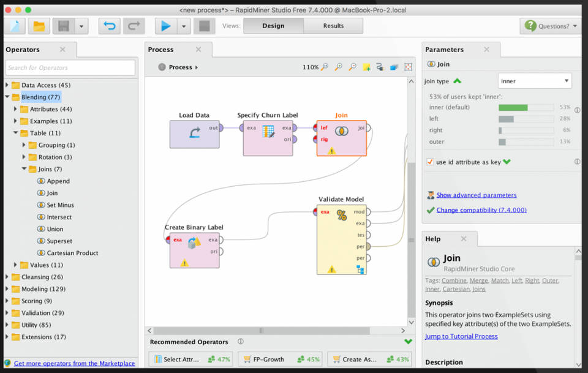Click the Undo arrow in toolbar
This screenshot has width=588, height=373.
pyautogui.click(x=110, y=26)
